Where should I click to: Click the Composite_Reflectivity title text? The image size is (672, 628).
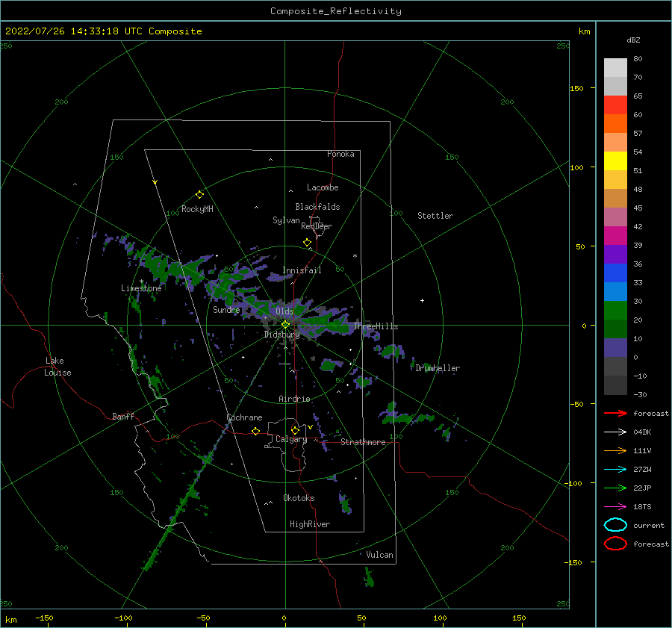336,11
